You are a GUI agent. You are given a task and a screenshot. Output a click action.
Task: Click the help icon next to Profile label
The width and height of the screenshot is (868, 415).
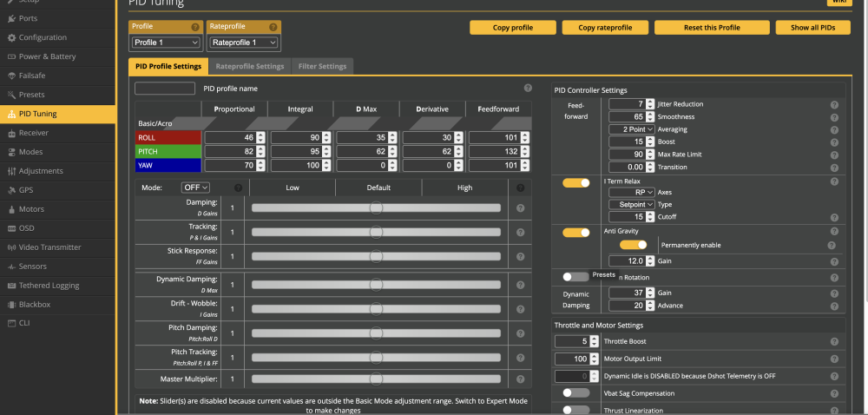[x=194, y=27]
